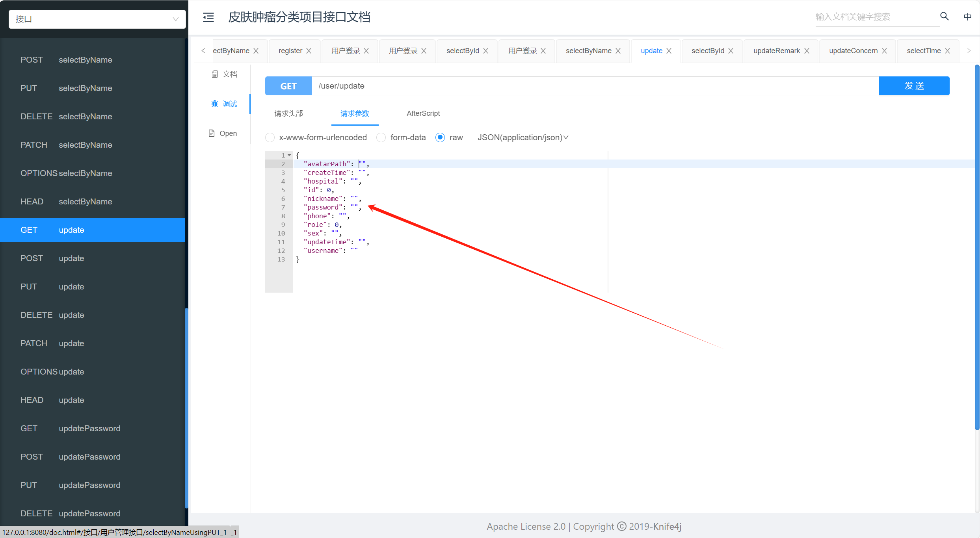Viewport: 980px width, 538px height.
Task: Click the 发送 send button
Action: tap(913, 86)
